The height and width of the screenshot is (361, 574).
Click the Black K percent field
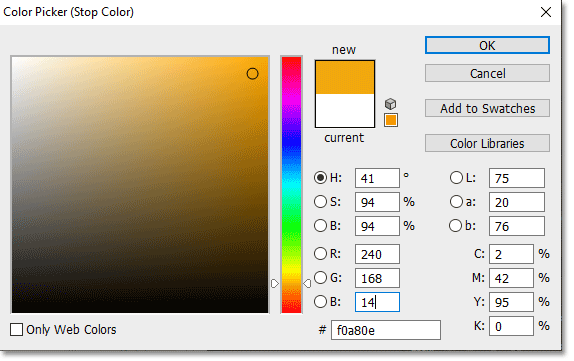511,326
